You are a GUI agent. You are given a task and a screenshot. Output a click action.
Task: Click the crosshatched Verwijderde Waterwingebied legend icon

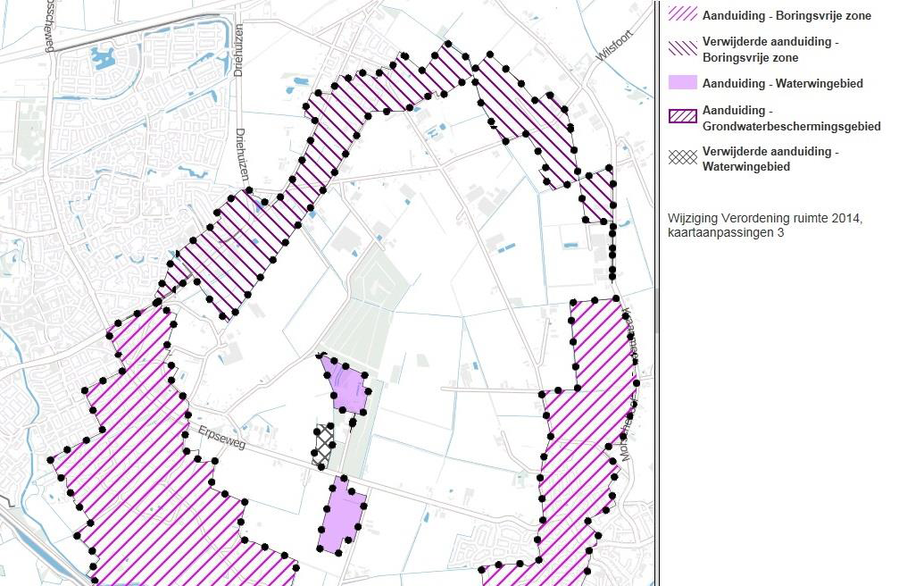click(683, 157)
